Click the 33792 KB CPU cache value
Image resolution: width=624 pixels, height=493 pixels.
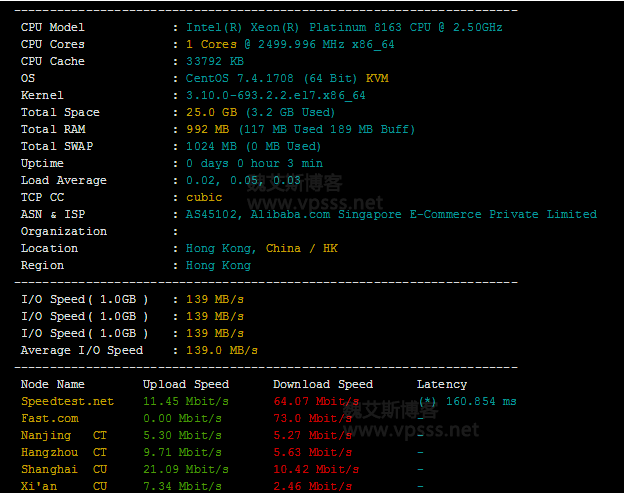click(215, 61)
